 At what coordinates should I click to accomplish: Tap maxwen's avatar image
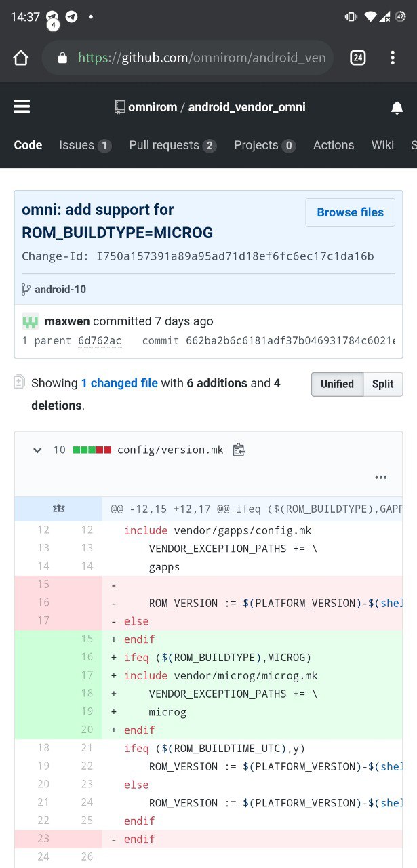tap(30, 321)
